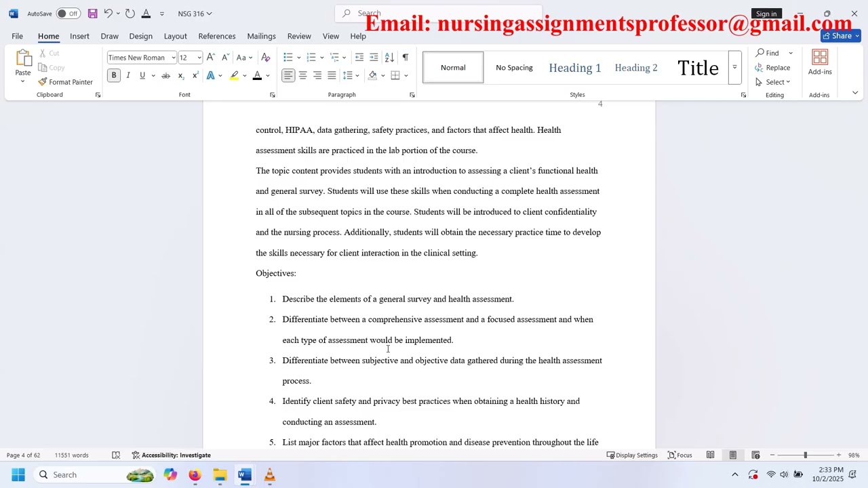The width and height of the screenshot is (868, 488).
Task: Expand the Styles gallery
Action: click(x=734, y=68)
